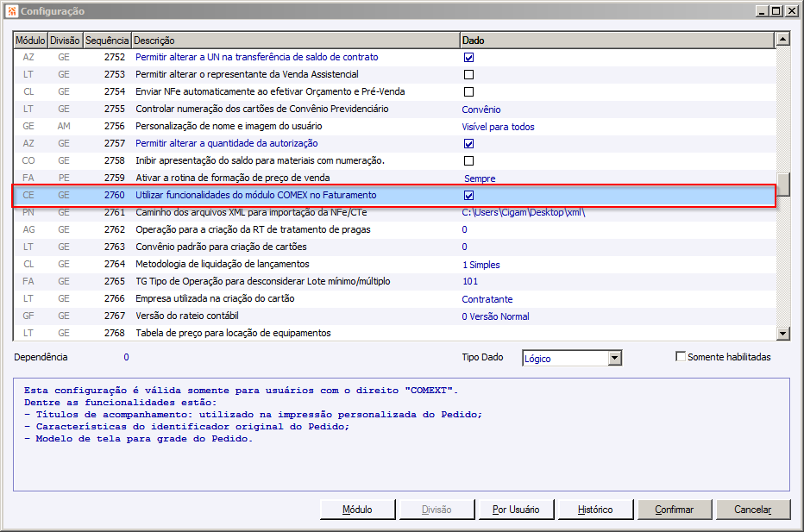Maximize the Configuração window

coord(776,10)
